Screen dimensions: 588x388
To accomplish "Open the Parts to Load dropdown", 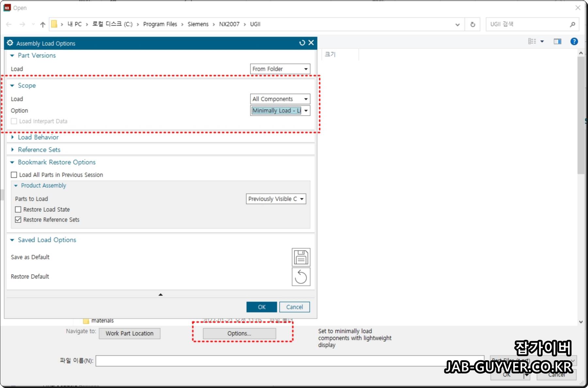I will point(276,199).
